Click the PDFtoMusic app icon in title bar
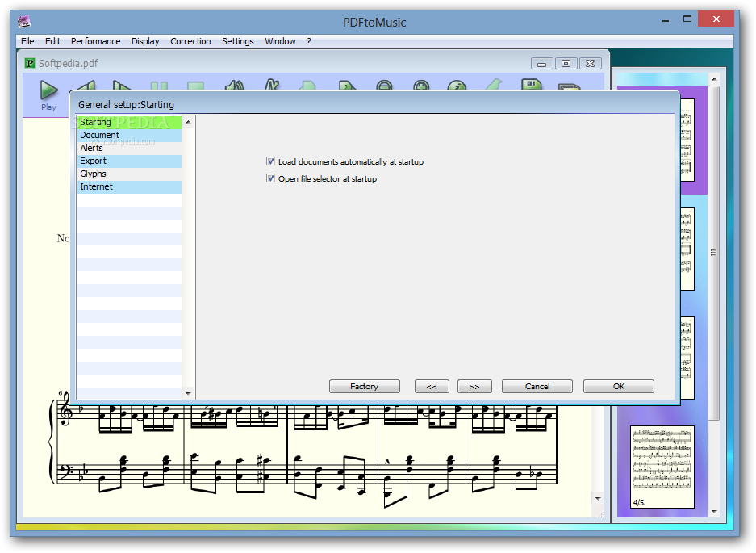Viewport: 756px width, 553px height. click(23, 22)
